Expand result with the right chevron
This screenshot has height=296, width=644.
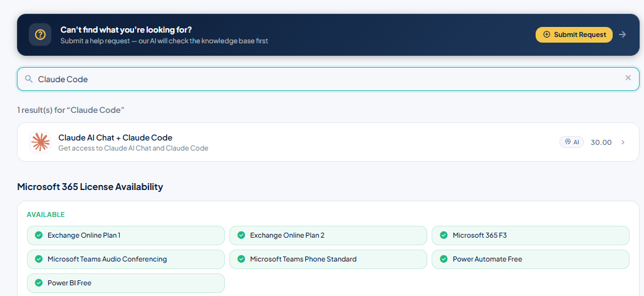pos(623,142)
